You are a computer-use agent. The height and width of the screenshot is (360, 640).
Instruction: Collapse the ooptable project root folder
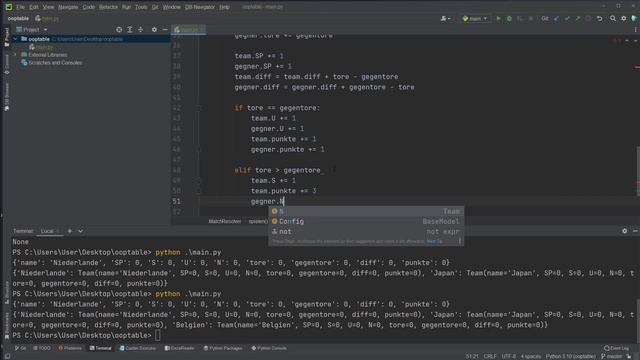point(16,39)
